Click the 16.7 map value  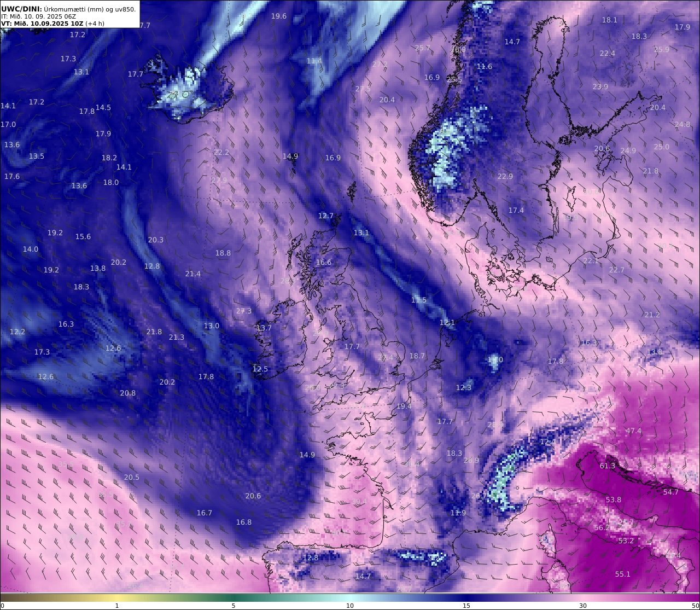click(x=205, y=513)
